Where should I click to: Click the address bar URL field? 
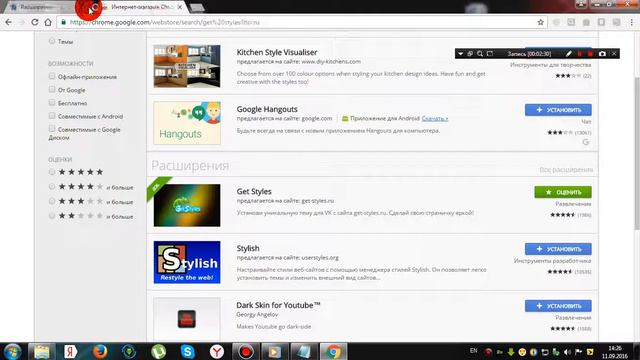(302, 22)
